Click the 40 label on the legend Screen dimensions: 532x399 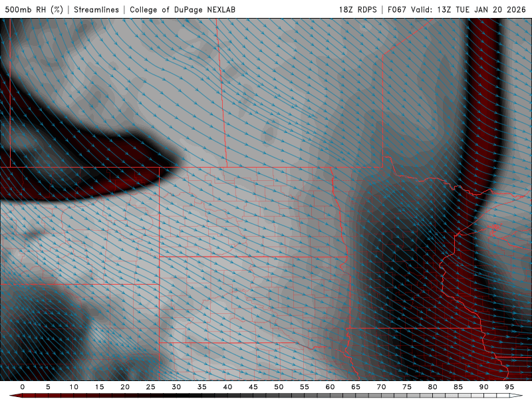[x=227, y=387]
